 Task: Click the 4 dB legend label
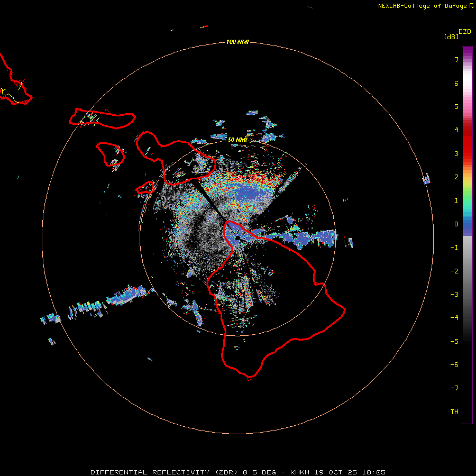456,130
